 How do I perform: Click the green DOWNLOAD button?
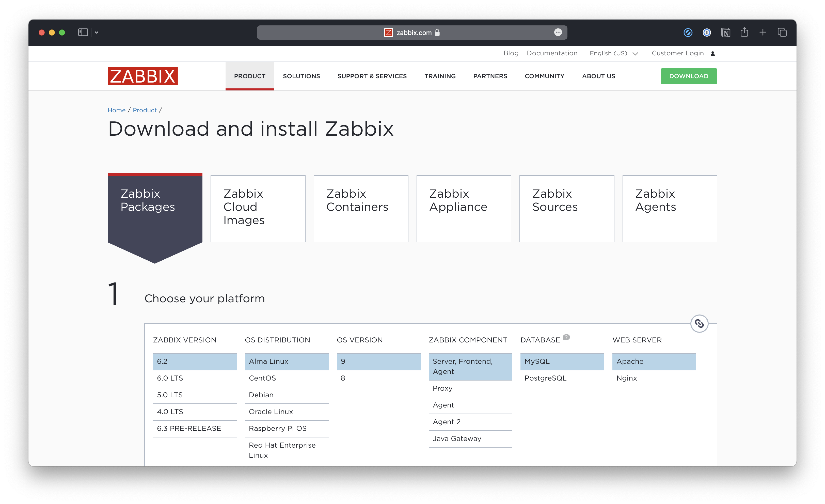[x=688, y=76]
